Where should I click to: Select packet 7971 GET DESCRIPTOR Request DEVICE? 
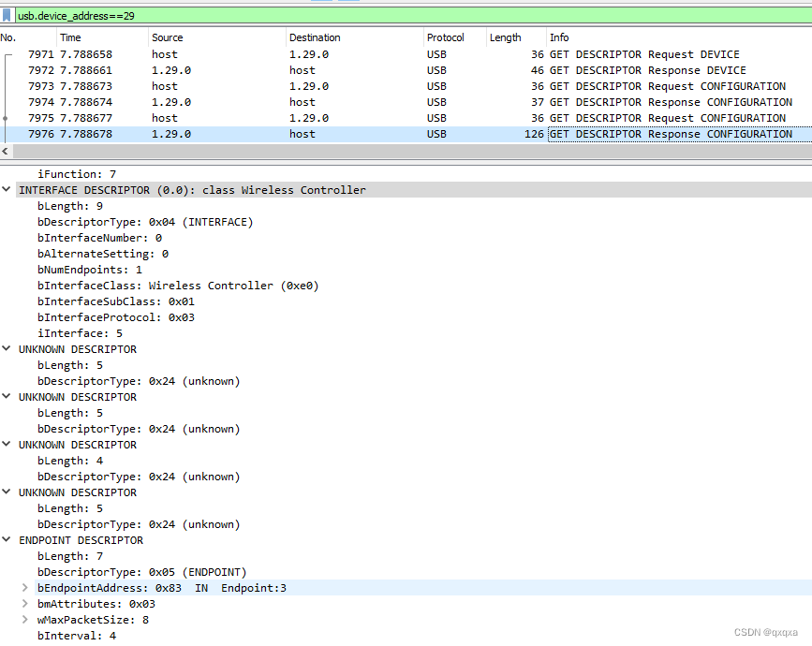[x=406, y=54]
